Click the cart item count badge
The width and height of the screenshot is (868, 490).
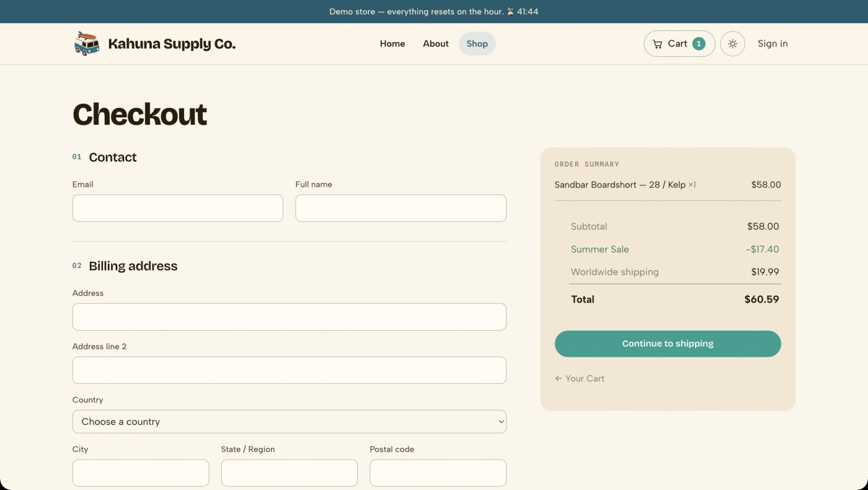pyautogui.click(x=699, y=44)
